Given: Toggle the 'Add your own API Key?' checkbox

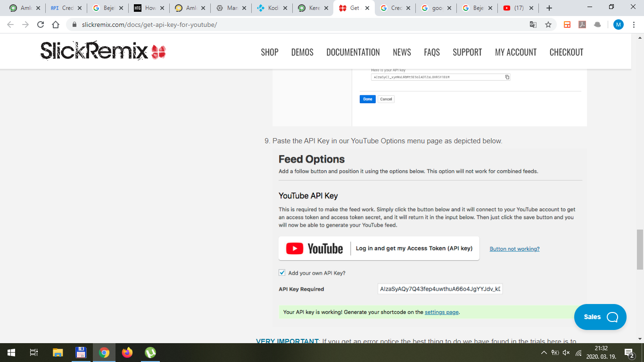Looking at the screenshot, I should coord(282,273).
